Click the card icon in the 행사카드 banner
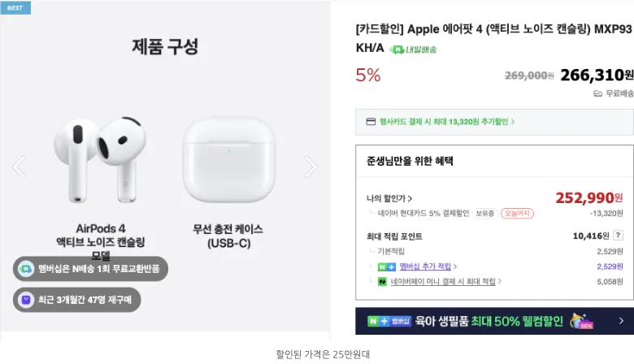This screenshot has height=364, width=634. point(371,122)
